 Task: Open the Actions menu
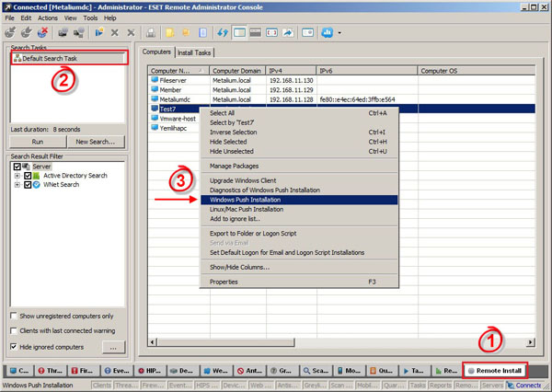pos(48,18)
